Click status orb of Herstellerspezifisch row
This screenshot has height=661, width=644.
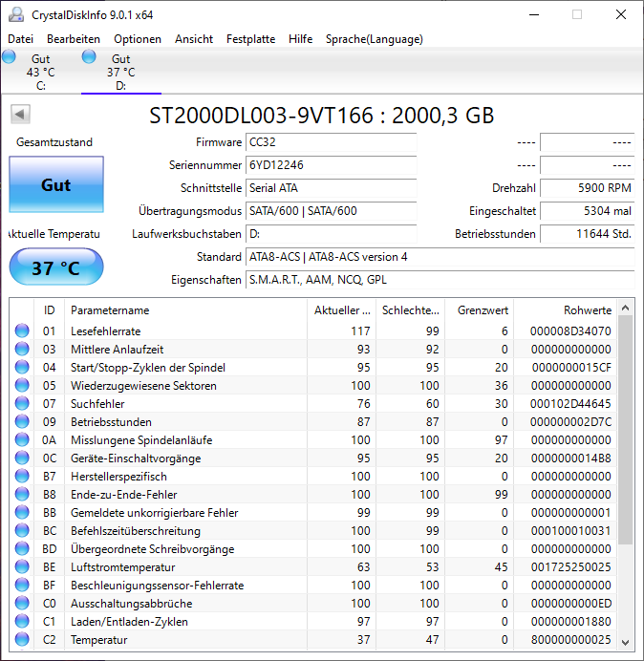coord(22,476)
